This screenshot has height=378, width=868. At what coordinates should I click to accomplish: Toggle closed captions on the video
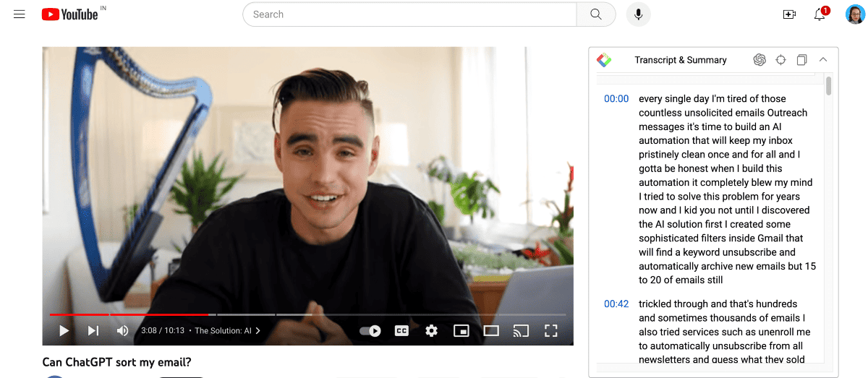point(401,331)
